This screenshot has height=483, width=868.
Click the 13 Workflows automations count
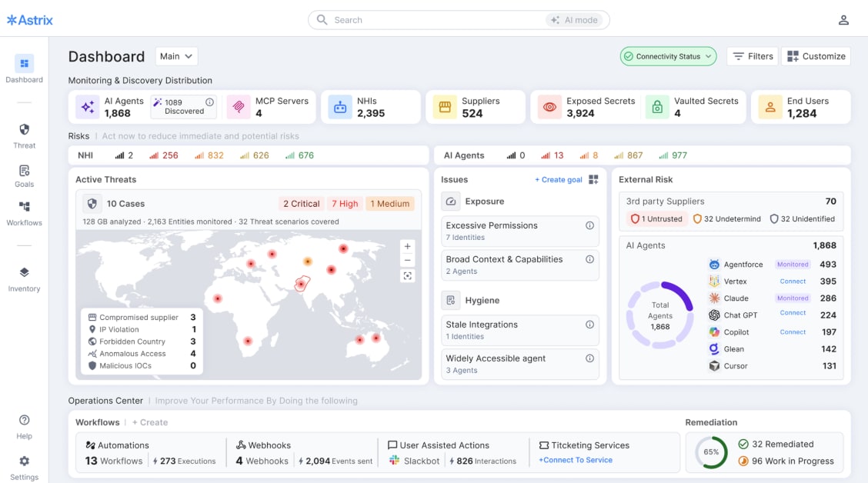[113, 461]
